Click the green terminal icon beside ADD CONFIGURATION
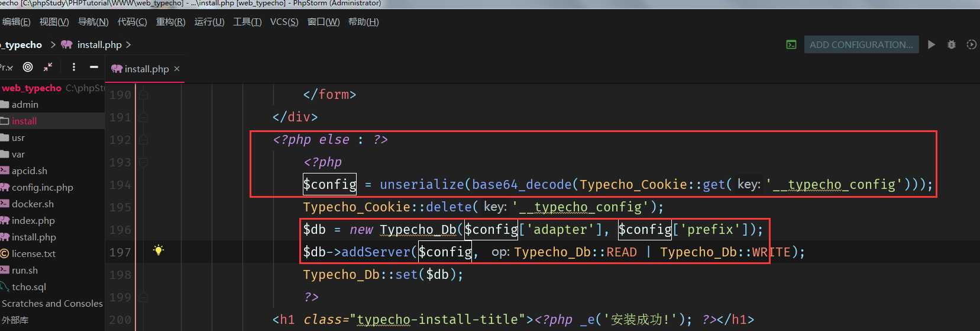The height and width of the screenshot is (331, 980). (791, 44)
